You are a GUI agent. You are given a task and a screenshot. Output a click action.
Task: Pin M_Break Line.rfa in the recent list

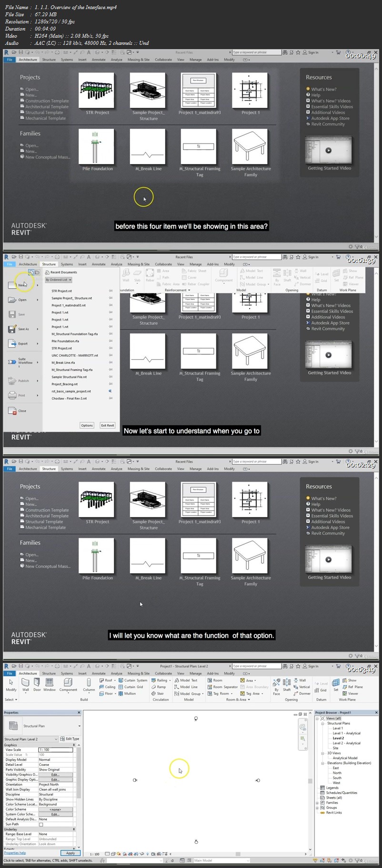coord(111,363)
